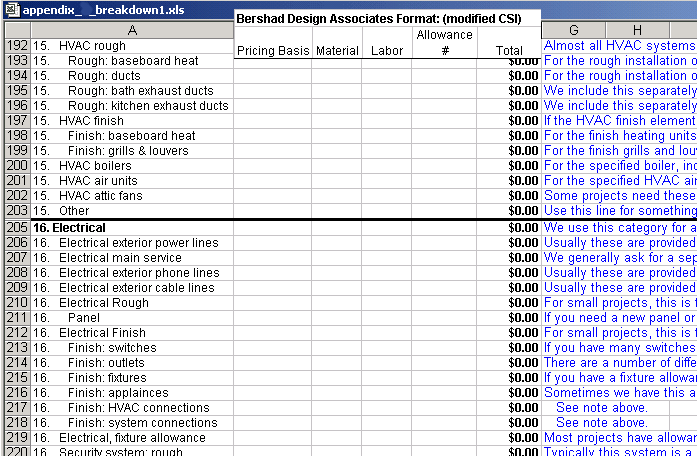Click note 'There are a number of diffe'

tap(620, 363)
